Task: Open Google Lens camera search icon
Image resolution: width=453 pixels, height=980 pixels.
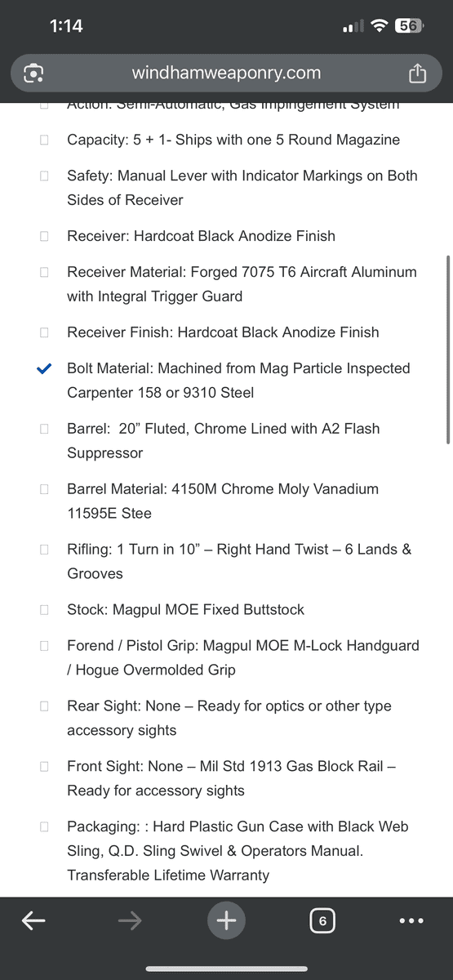Action: click(33, 73)
